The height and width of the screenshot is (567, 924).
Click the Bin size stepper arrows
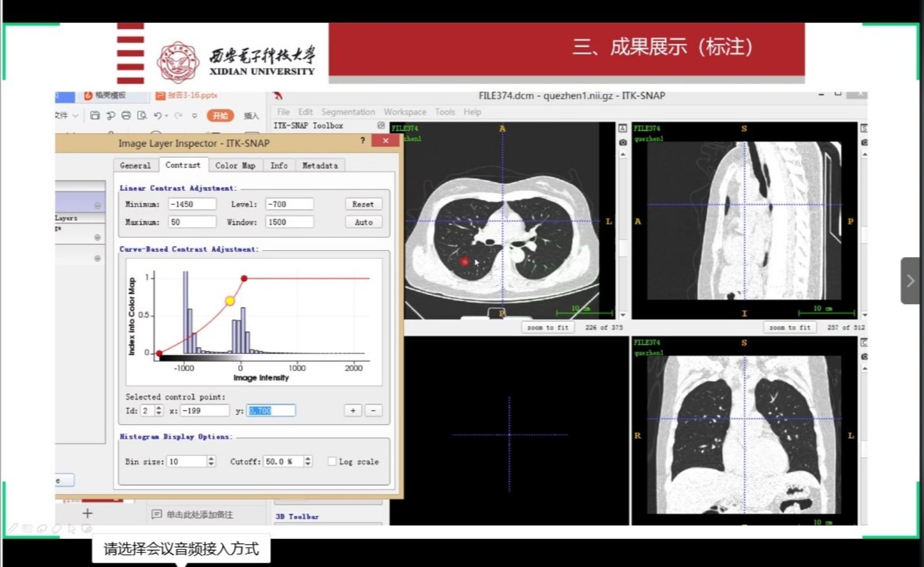(211, 462)
